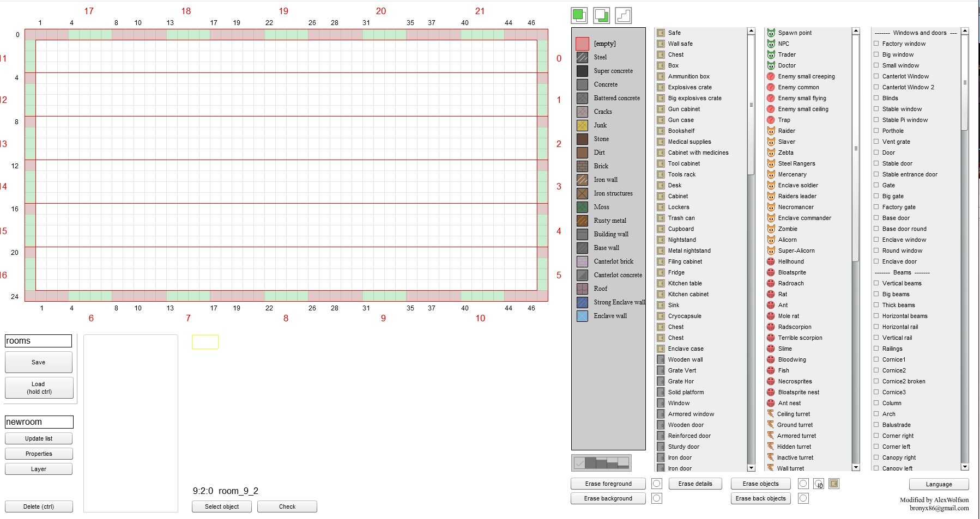Select the Roof material tile
Image resolution: width=980 pixels, height=519 pixels.
pos(582,289)
